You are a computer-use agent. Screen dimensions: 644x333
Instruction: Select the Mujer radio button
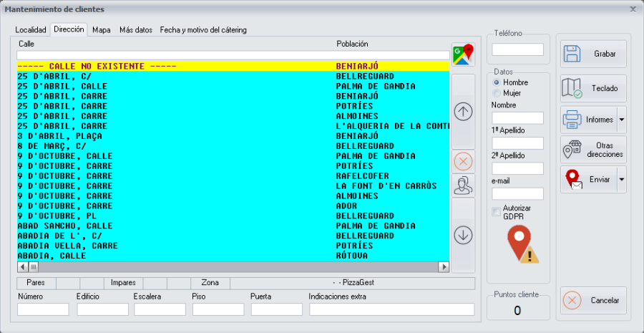[x=497, y=93]
